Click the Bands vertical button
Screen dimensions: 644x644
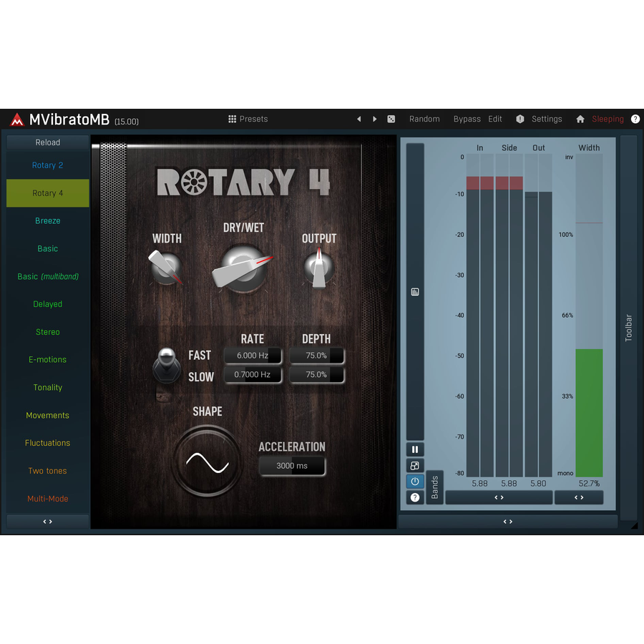click(434, 487)
